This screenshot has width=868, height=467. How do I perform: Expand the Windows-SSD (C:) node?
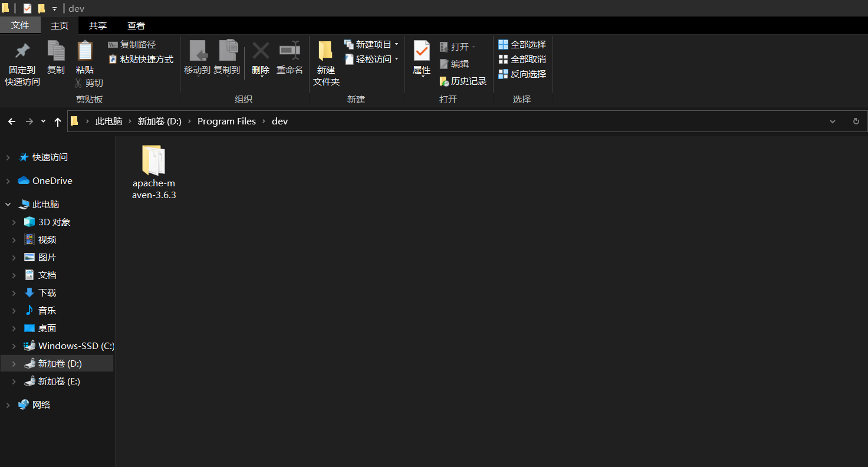14,346
